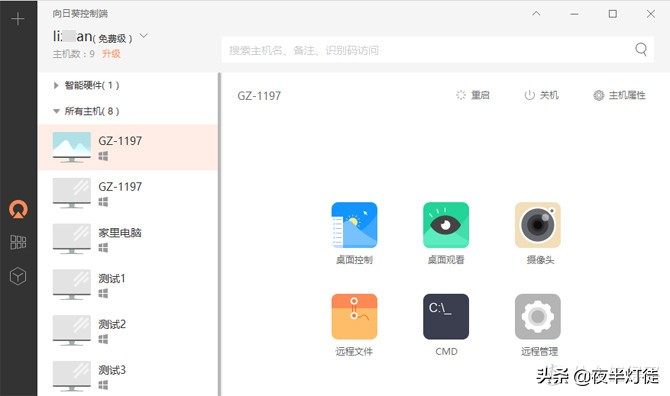Screen dimensions: 670x396
Task: Open the cube box icon in sidebar
Action: coord(18,276)
